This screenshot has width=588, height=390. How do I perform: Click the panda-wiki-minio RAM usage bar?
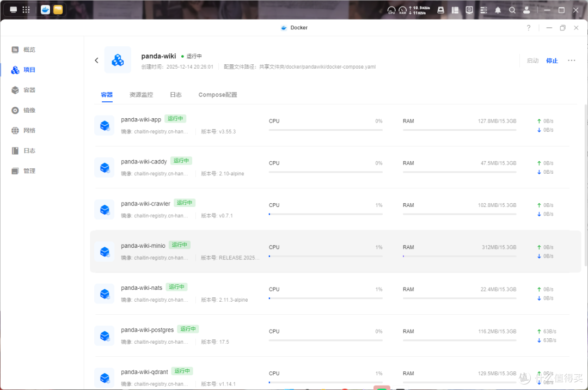[x=460, y=256]
